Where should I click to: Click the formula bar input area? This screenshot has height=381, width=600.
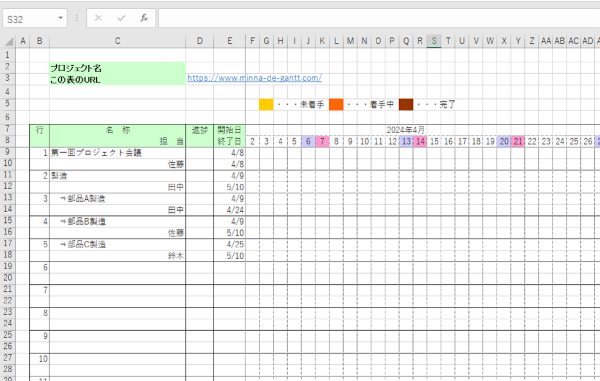379,18
